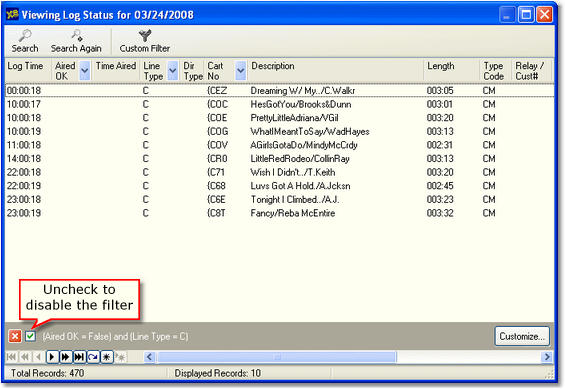
Task: Click the application icon in title bar
Action: point(12,14)
